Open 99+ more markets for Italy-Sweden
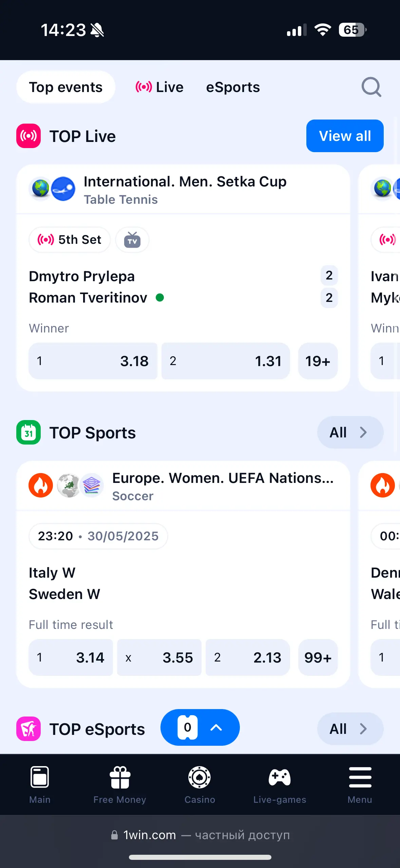 [x=318, y=657]
